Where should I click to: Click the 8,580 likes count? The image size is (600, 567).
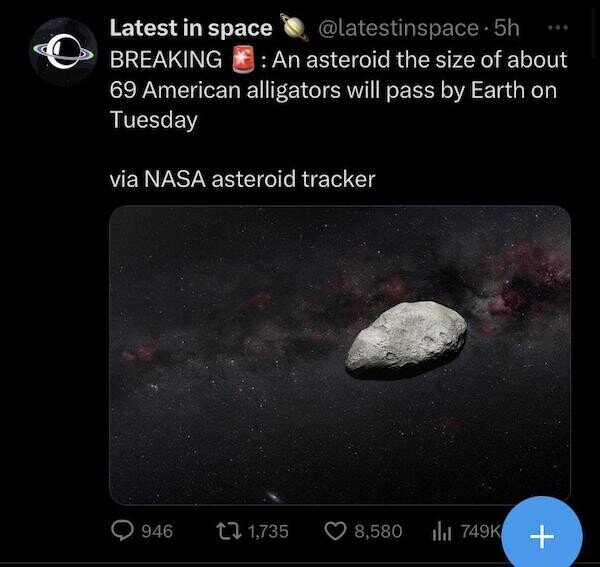379,531
